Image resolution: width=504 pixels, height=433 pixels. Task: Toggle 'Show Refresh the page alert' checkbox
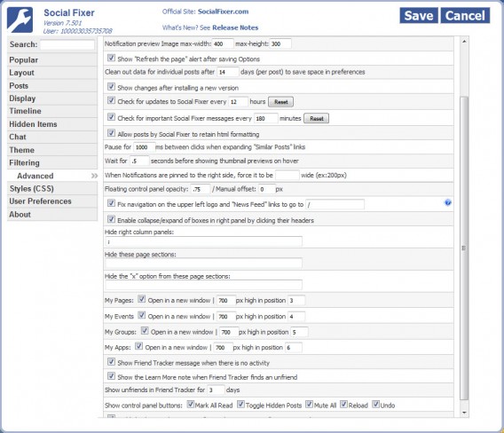pyautogui.click(x=111, y=58)
